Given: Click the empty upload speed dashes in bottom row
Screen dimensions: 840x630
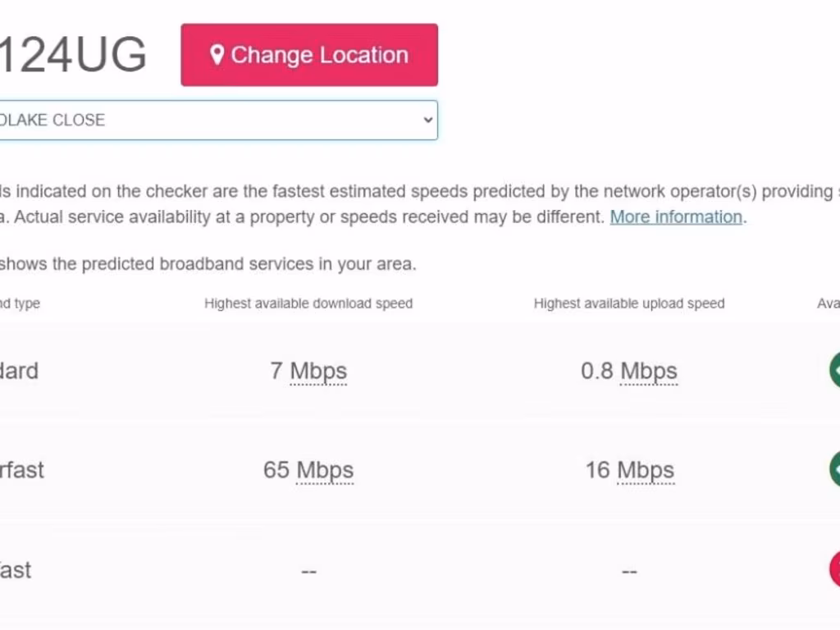Looking at the screenshot, I should click(629, 571).
